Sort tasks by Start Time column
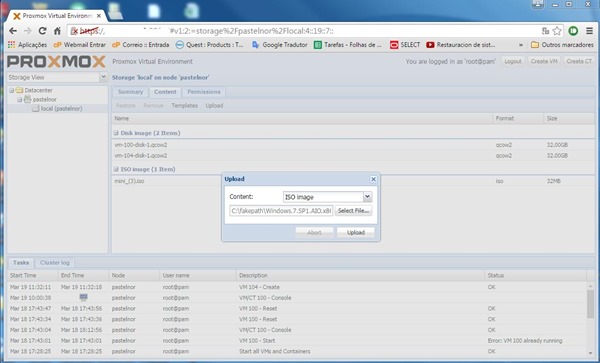Viewport: 600px width, 363px height. click(32, 275)
